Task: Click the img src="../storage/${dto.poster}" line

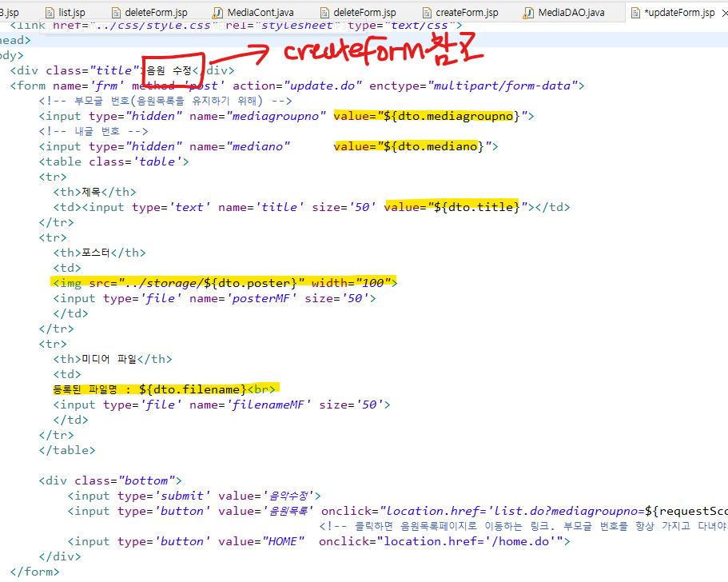Action: point(225,283)
